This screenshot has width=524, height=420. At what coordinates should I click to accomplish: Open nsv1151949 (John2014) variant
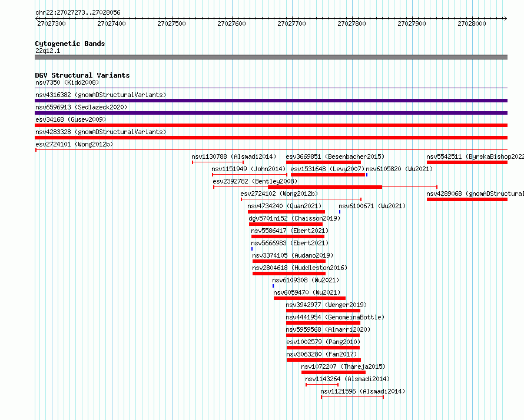coord(248,169)
